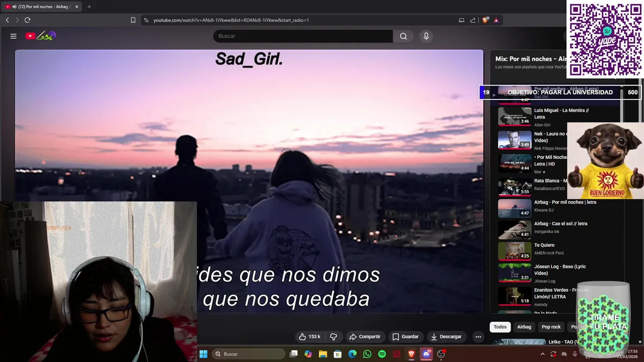This screenshot has width=644, height=362.
Task: Dislike the video with thumbs-down
Action: (333, 336)
